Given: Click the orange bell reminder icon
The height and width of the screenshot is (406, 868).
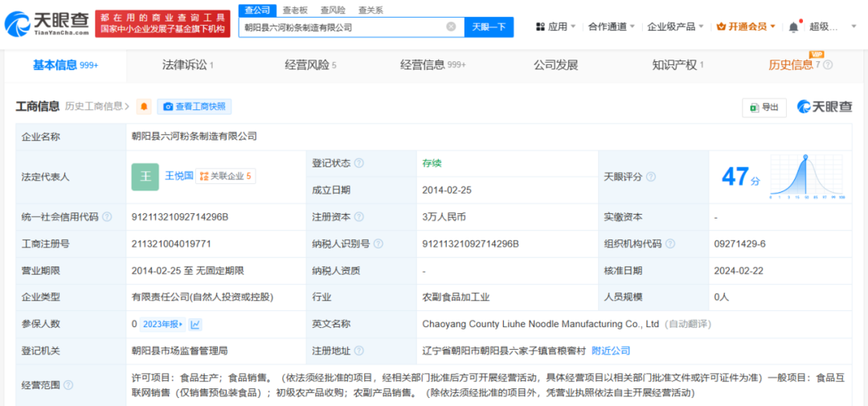Looking at the screenshot, I should 144,106.
